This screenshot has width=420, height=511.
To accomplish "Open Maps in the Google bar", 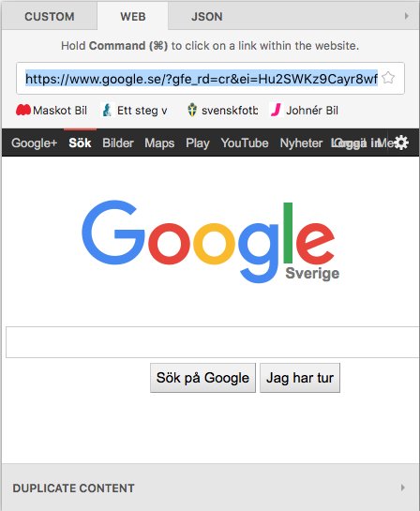I will tap(159, 143).
